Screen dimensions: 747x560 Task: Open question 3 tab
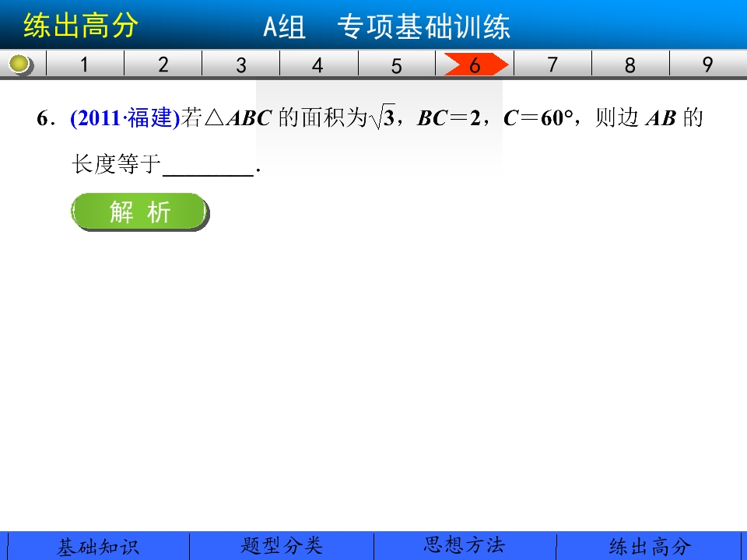point(241,65)
